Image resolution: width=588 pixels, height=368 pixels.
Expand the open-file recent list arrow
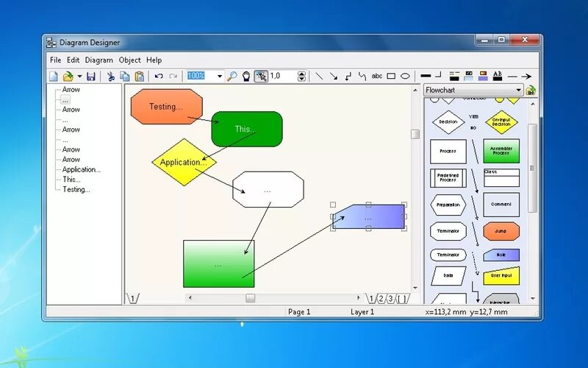(x=79, y=77)
